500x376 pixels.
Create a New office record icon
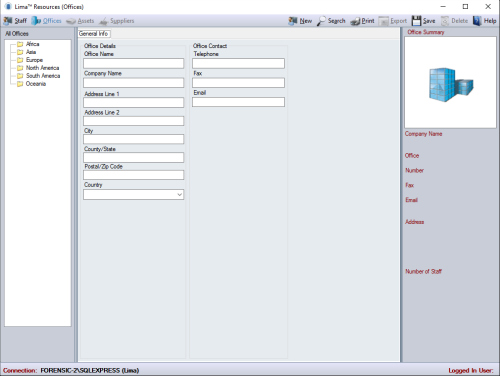coord(293,21)
